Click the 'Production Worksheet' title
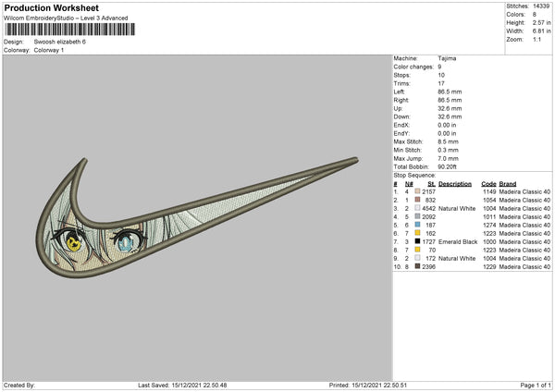 point(51,7)
